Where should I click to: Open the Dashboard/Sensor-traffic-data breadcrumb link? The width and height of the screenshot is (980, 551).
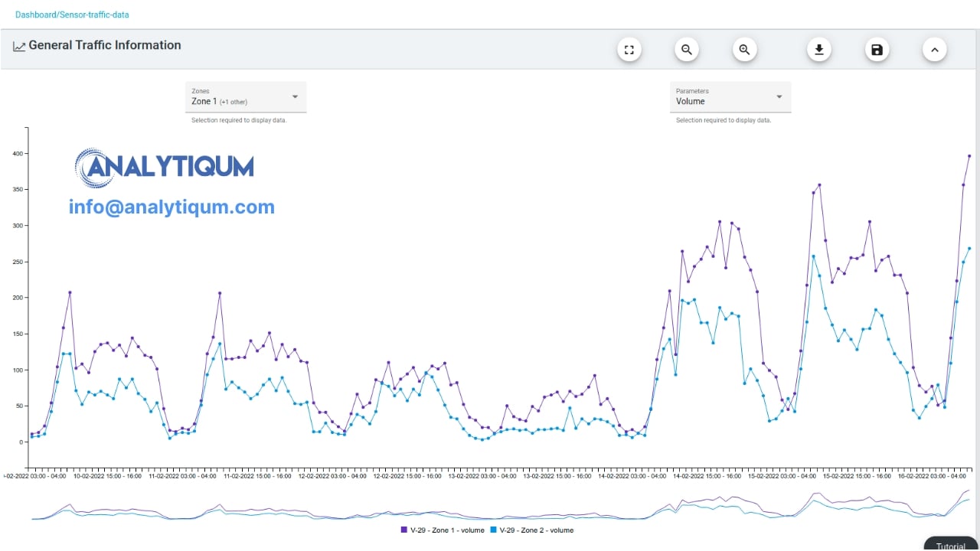pos(72,15)
